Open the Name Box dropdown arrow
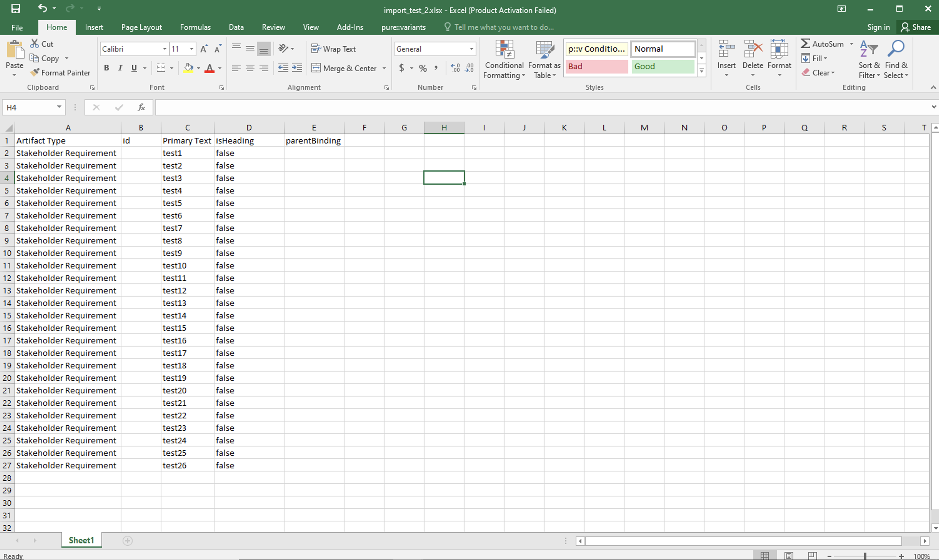The image size is (939, 560). point(59,107)
